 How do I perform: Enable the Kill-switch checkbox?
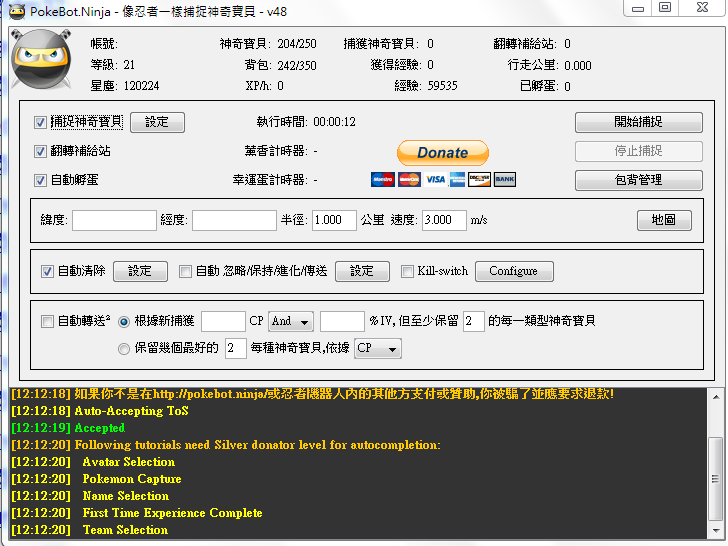tap(407, 271)
